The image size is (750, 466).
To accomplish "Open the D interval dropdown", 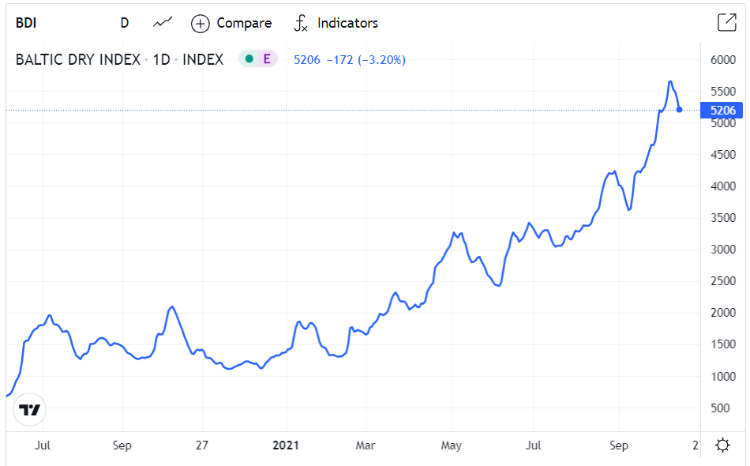I will 124,22.
